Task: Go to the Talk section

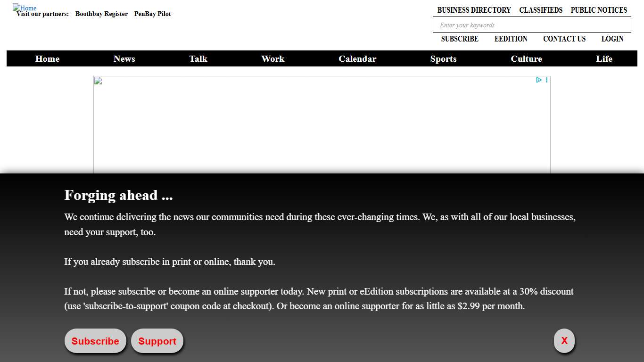Action: (198, 59)
